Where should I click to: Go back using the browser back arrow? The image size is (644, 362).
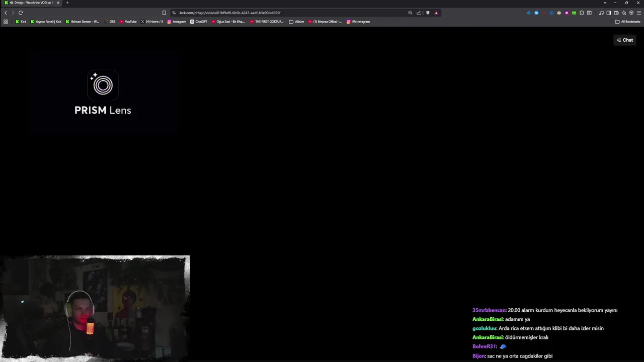(x=6, y=13)
